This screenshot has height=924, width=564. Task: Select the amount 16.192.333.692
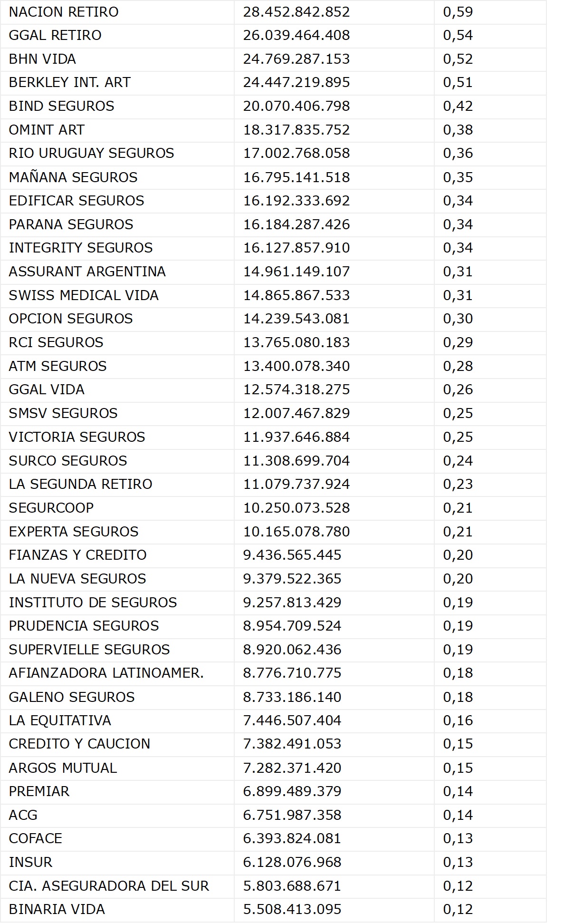point(296,201)
